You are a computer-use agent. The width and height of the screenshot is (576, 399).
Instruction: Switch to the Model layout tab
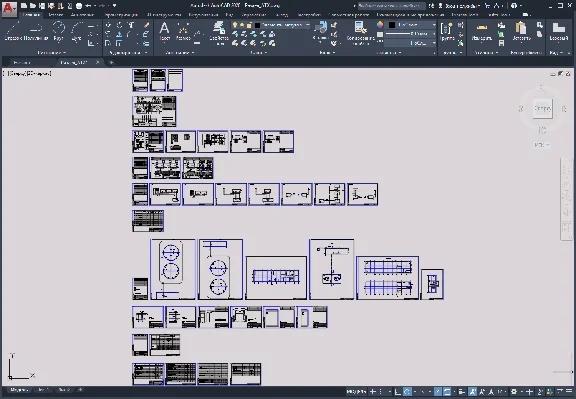[x=18, y=390]
